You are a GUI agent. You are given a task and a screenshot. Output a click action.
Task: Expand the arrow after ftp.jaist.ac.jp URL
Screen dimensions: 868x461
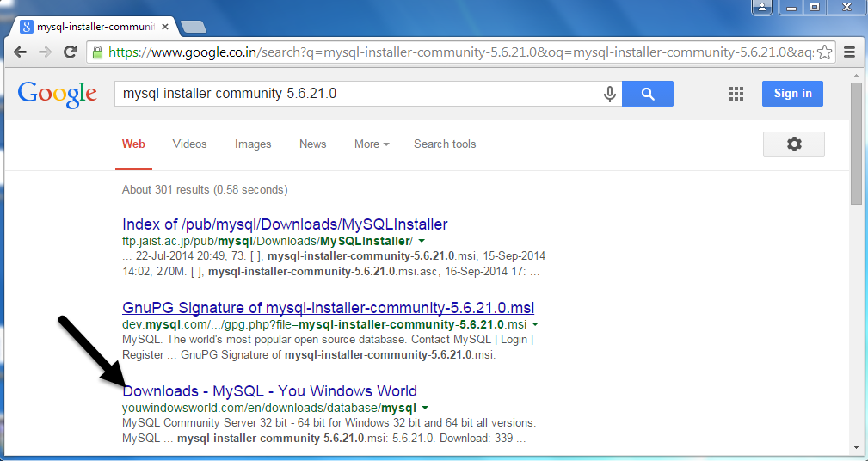point(422,242)
